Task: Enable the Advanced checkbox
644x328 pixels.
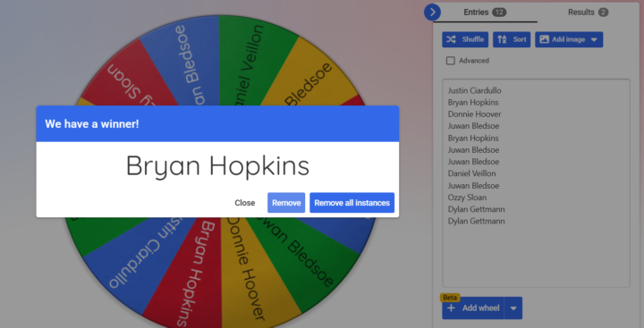Action: coord(451,61)
